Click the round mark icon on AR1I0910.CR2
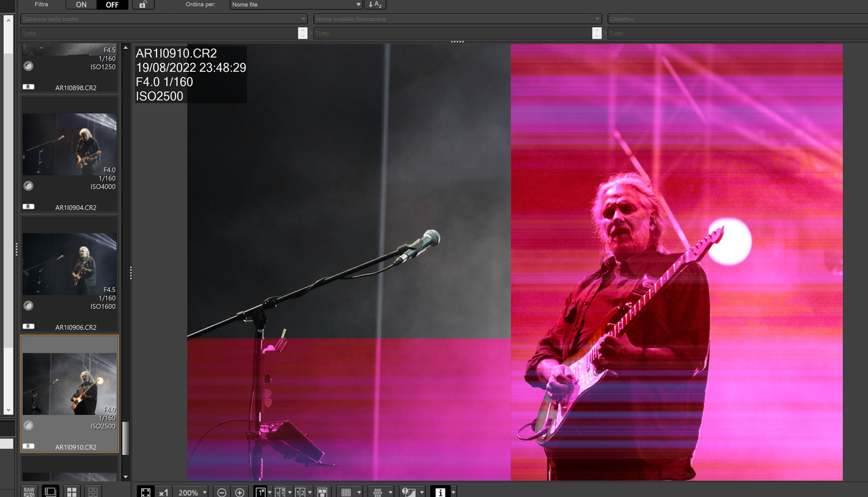 28,426
